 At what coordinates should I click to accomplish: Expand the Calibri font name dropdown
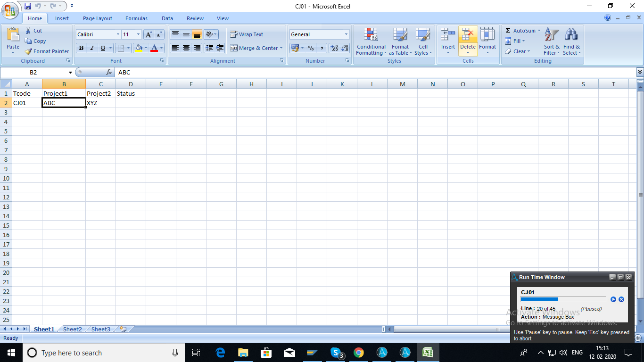(118, 34)
